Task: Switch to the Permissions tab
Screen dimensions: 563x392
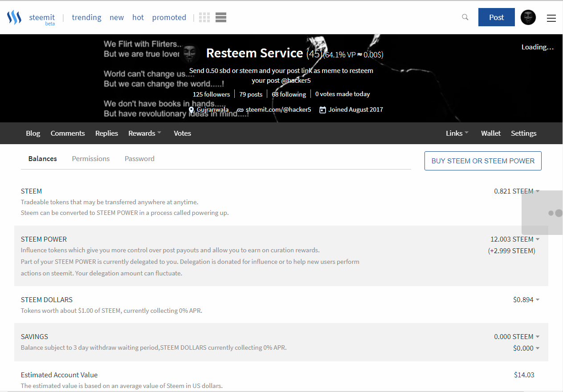Action: pos(91,159)
